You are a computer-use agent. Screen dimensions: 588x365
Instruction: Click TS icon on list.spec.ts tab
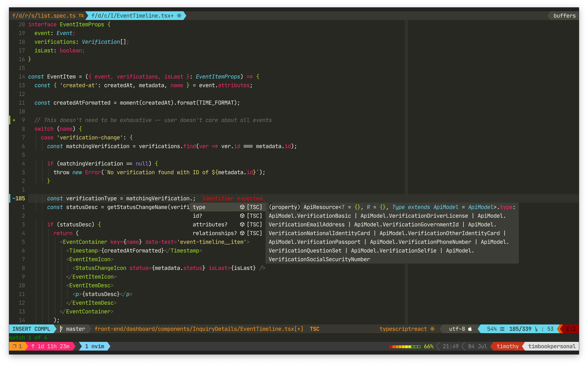click(x=81, y=16)
